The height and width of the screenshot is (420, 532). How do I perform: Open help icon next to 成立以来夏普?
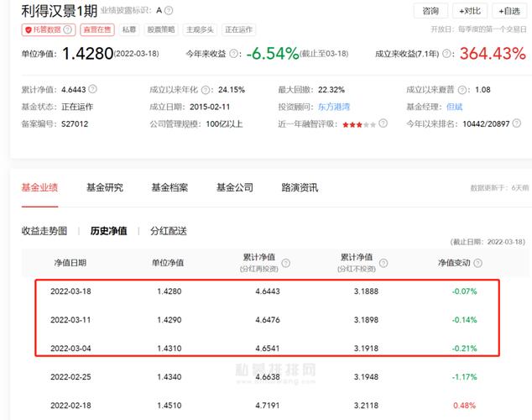point(462,90)
